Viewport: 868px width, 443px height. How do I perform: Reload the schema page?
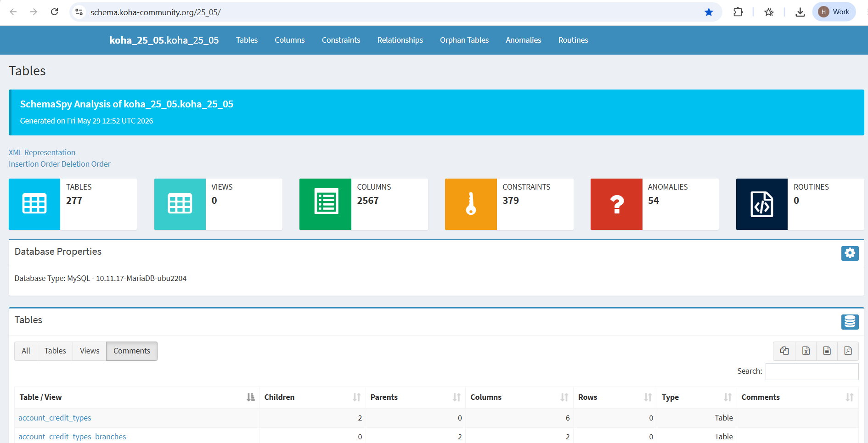pyautogui.click(x=54, y=12)
